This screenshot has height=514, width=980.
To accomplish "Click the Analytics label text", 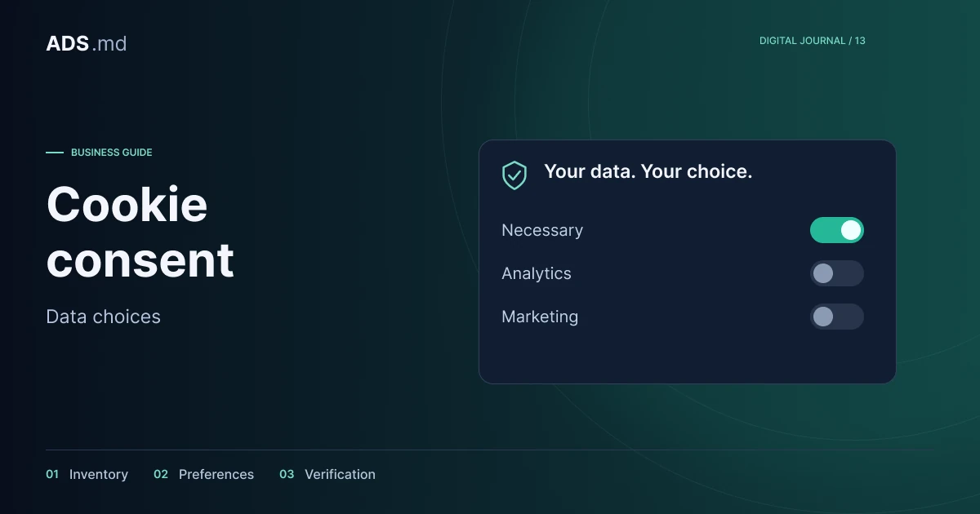I will coord(537,273).
